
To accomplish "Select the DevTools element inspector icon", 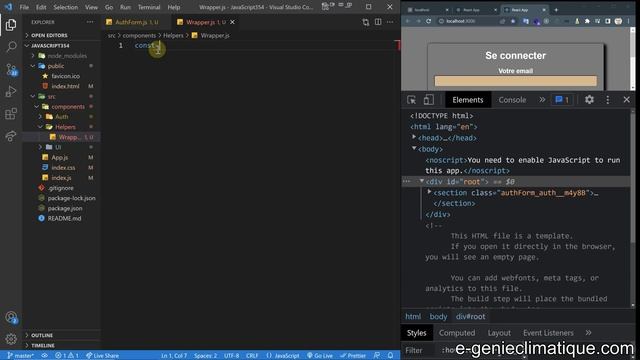I will coord(411,100).
